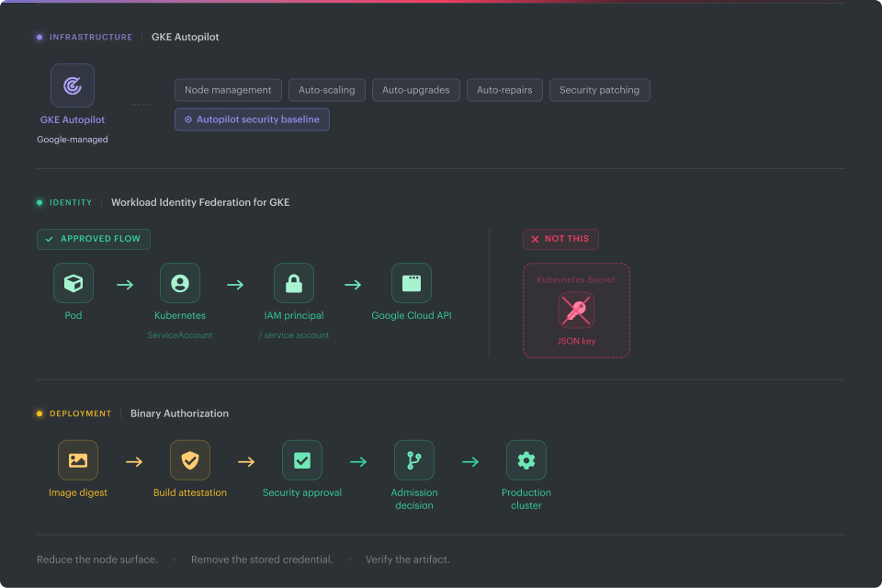Click the DEPLOYMENT section label
This screenshot has height=588, width=882.
[x=81, y=413]
